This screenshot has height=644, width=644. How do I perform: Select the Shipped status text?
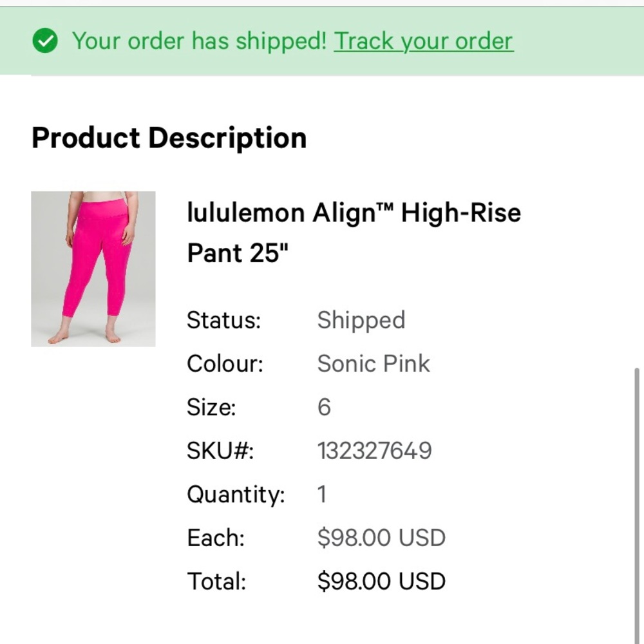point(361,320)
